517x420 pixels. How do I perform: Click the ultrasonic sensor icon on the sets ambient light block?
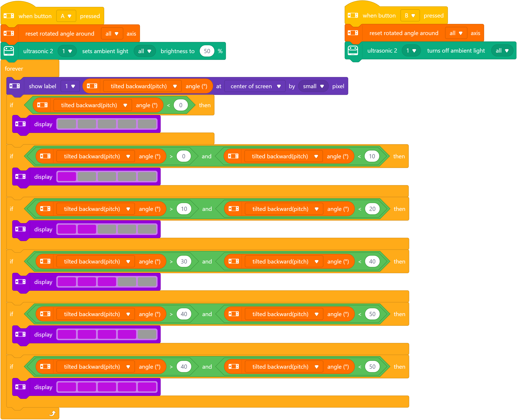coord(9,51)
